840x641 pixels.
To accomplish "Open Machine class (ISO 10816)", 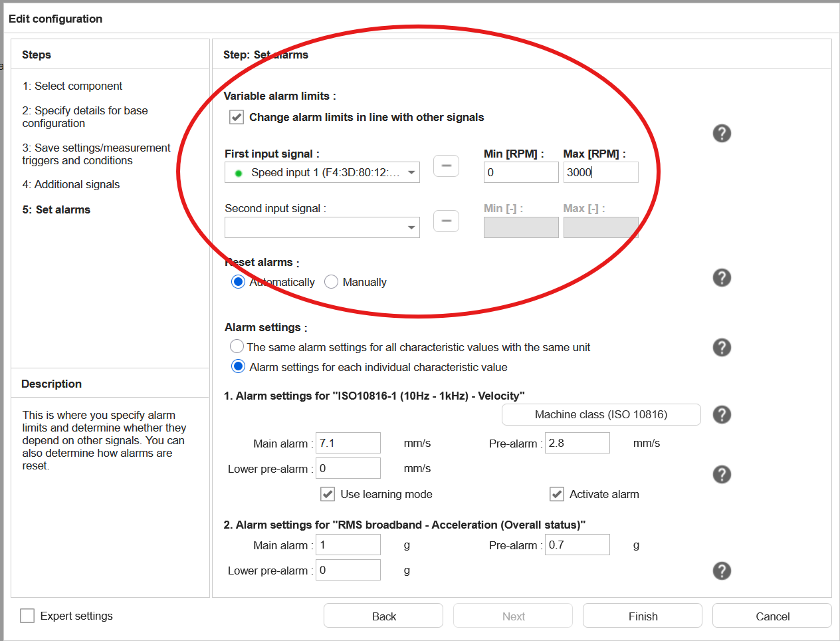I will coord(601,414).
